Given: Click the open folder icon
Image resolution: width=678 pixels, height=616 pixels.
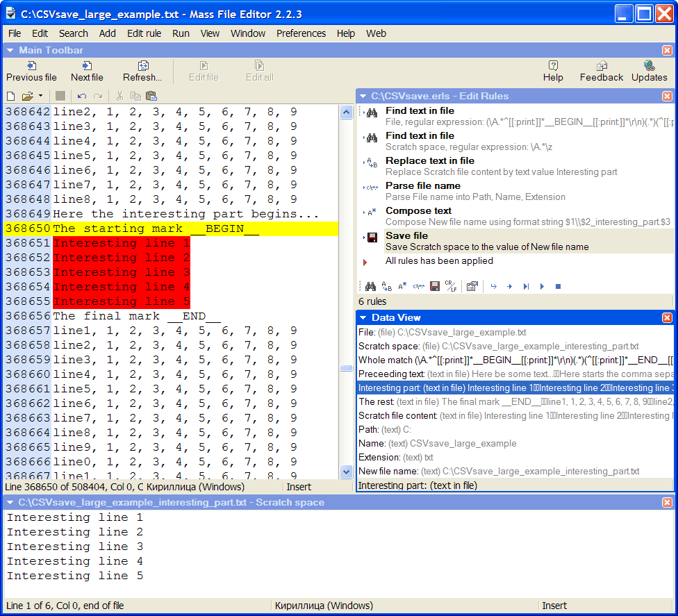Looking at the screenshot, I should click(28, 96).
